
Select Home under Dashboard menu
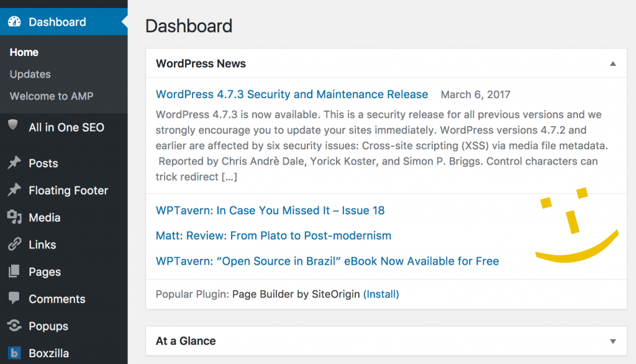(x=24, y=52)
